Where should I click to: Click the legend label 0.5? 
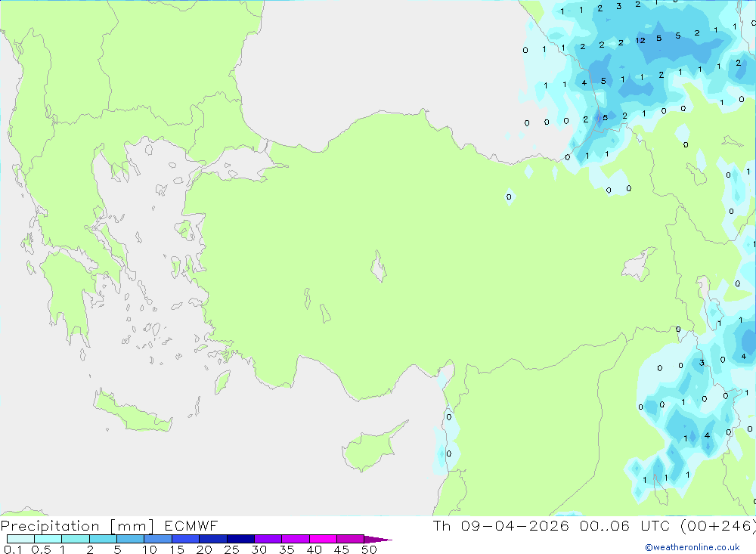41,549
